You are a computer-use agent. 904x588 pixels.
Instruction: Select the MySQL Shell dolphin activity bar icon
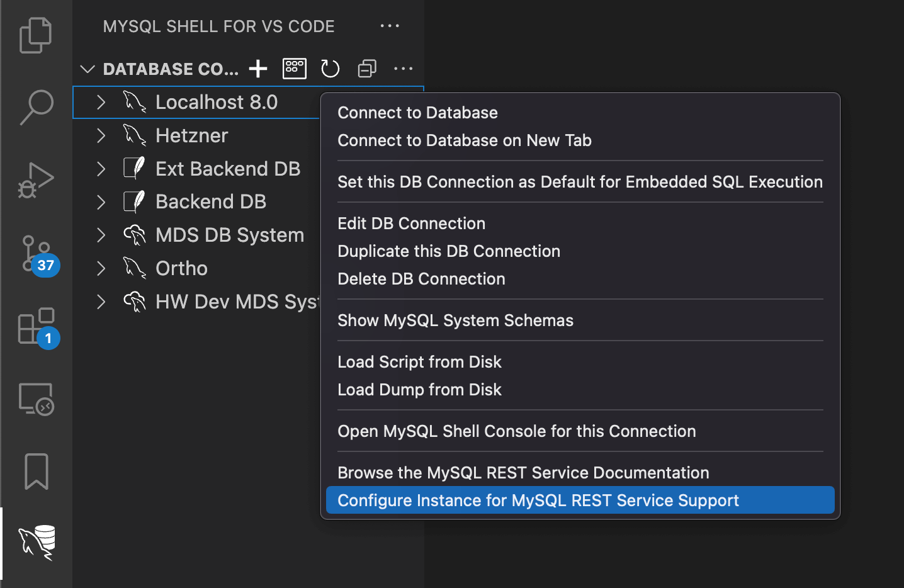point(36,543)
